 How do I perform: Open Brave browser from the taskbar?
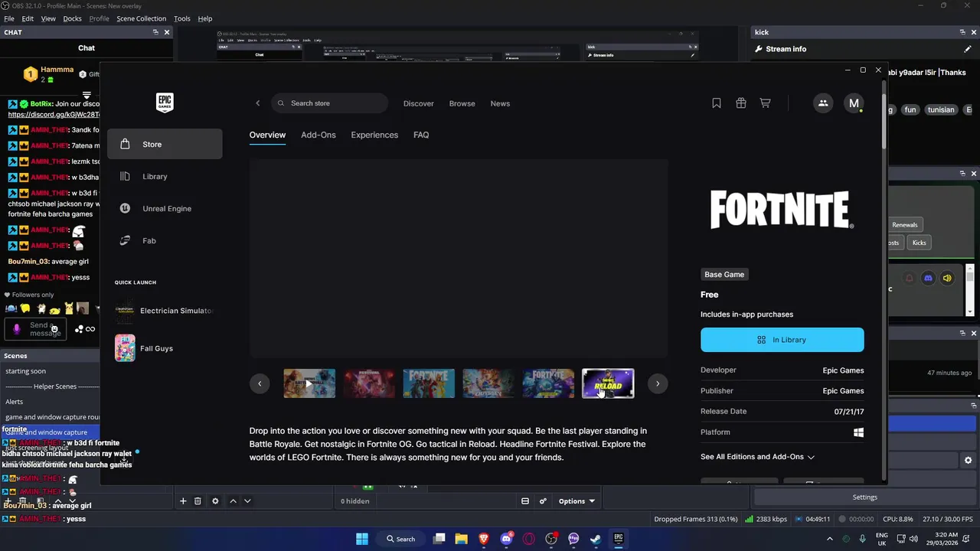point(483,539)
